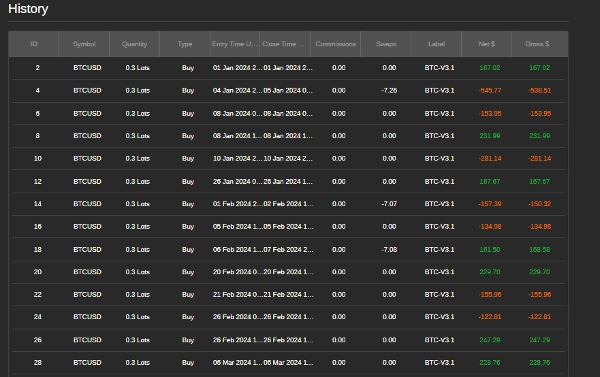Click Net $ value 161.50 in row 18

tap(490, 250)
